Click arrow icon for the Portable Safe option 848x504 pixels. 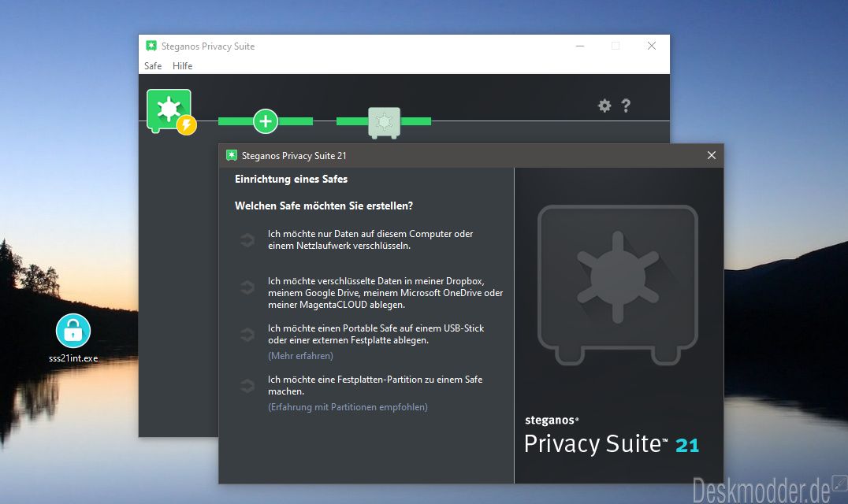(x=247, y=335)
